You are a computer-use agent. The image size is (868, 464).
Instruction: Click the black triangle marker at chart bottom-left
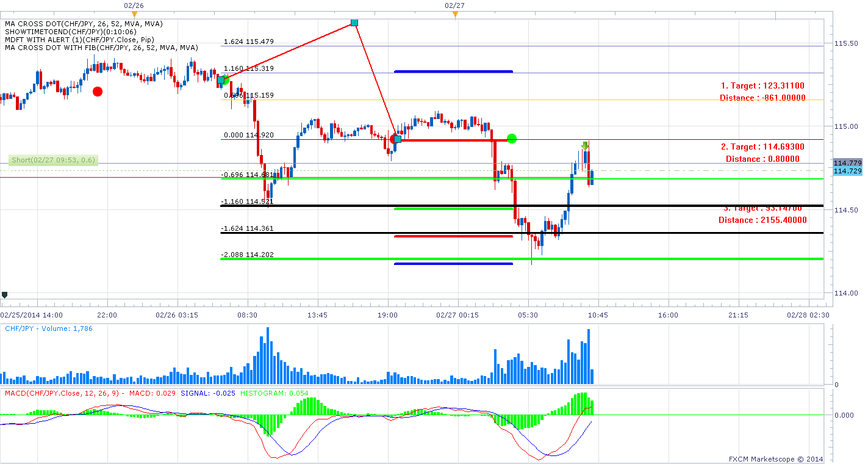5,295
